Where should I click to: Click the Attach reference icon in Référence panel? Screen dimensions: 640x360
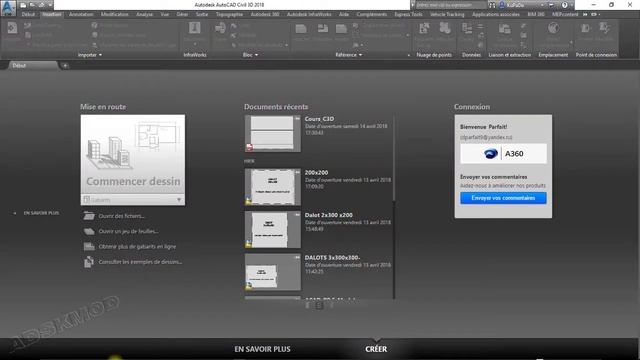point(301,28)
